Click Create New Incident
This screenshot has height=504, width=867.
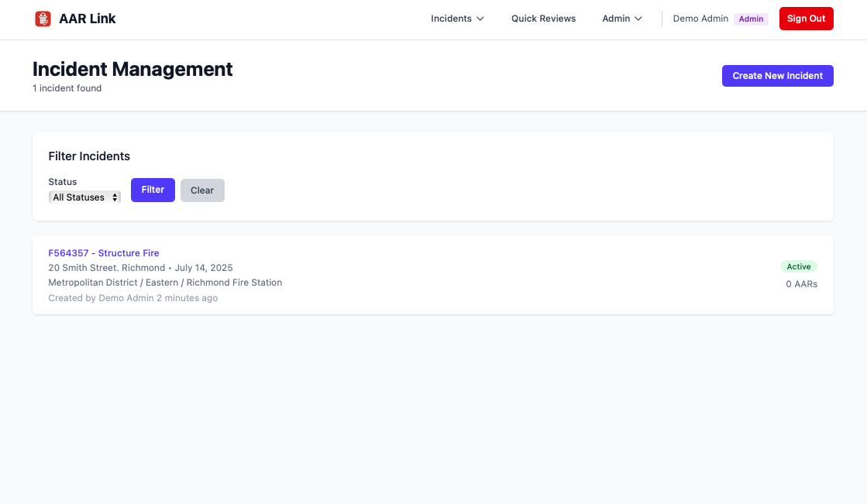click(x=777, y=75)
